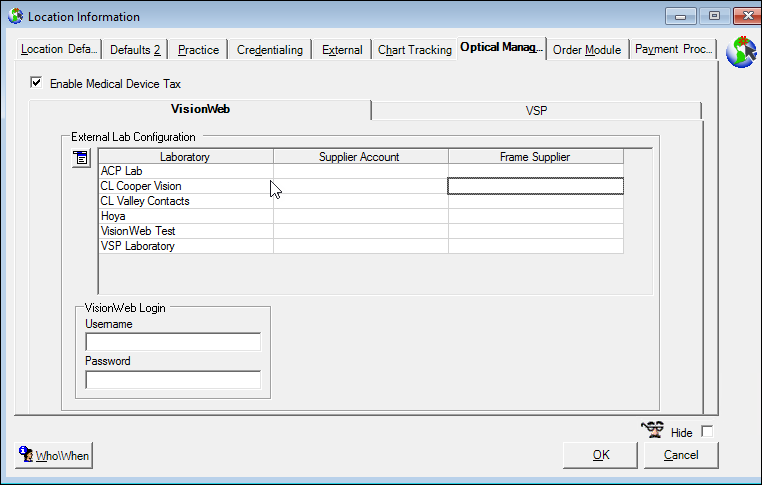
Task: Select Supplier Account cell for CL Cooper Vision
Action: coord(361,186)
